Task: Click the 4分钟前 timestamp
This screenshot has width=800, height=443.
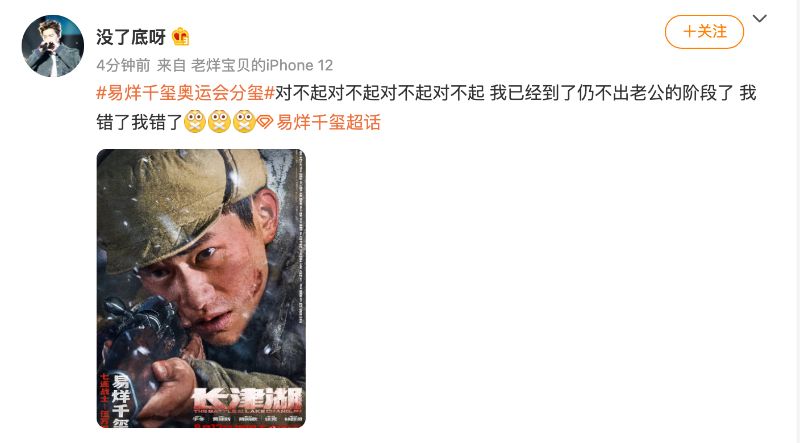Action: [123, 65]
